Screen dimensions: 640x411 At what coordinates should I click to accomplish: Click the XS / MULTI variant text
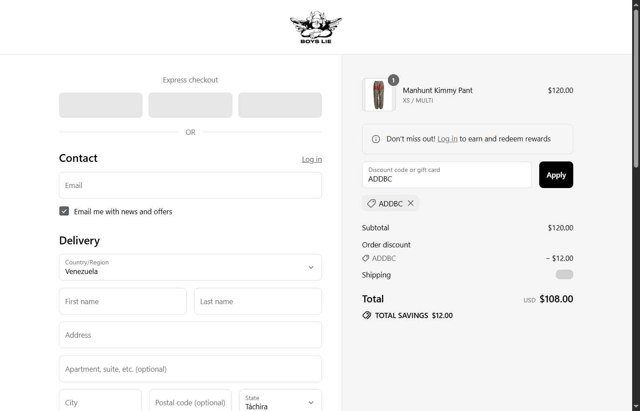pos(418,100)
